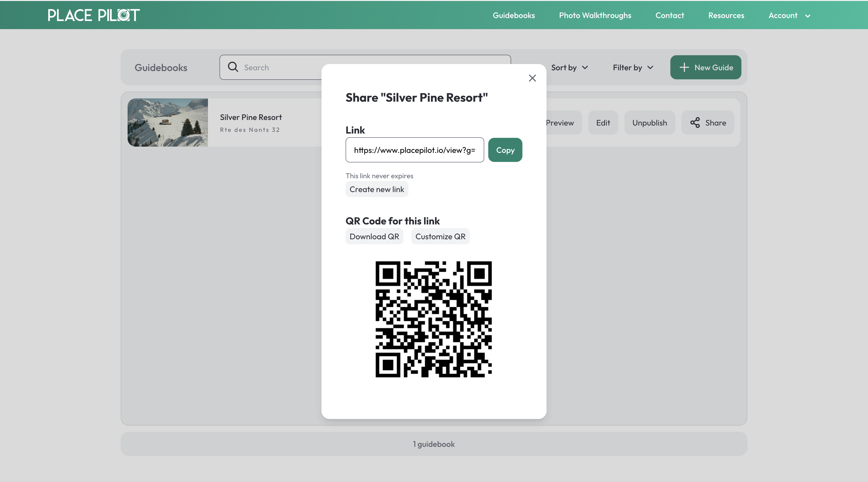Image resolution: width=868 pixels, height=482 pixels.
Task: Open Photo Walkthroughs nav item
Action: (x=595, y=16)
